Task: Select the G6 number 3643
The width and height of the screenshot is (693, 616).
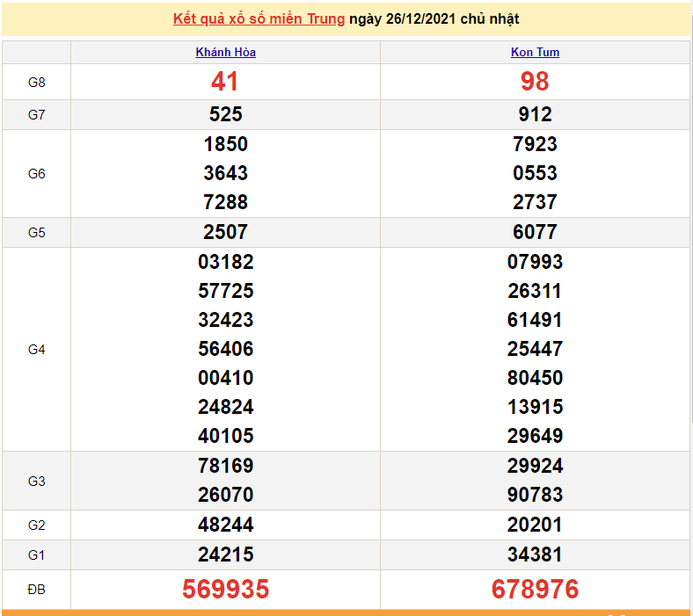Action: pyautogui.click(x=225, y=173)
